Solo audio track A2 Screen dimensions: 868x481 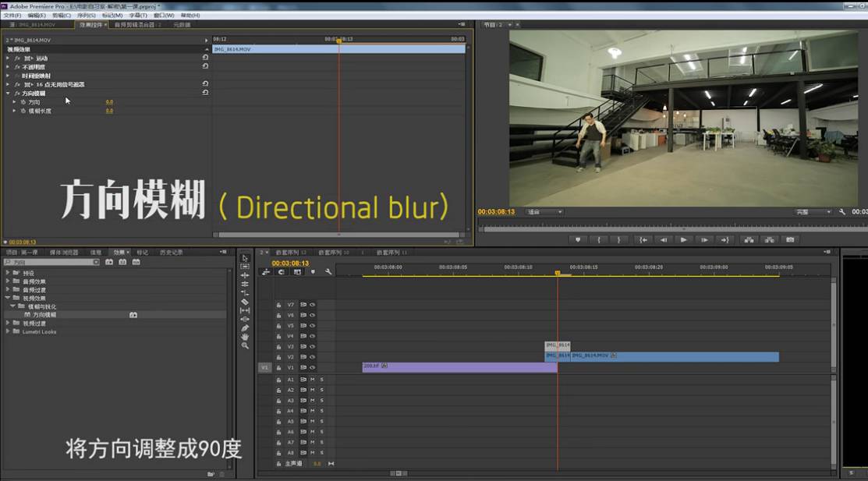(x=321, y=390)
